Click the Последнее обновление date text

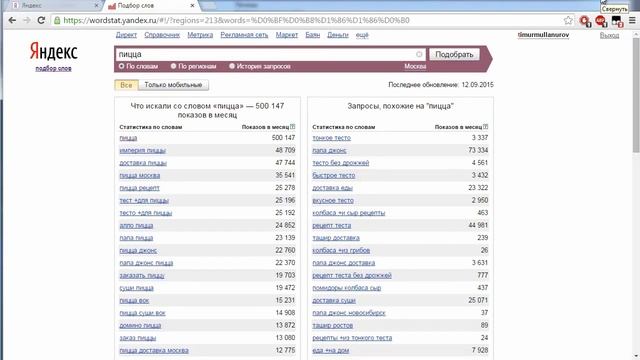(441, 85)
